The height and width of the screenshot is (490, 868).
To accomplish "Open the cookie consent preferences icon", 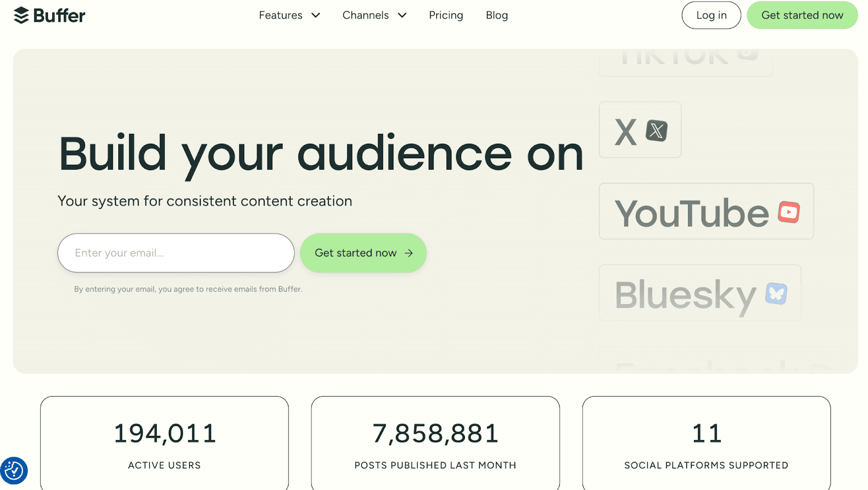I will (x=14, y=470).
